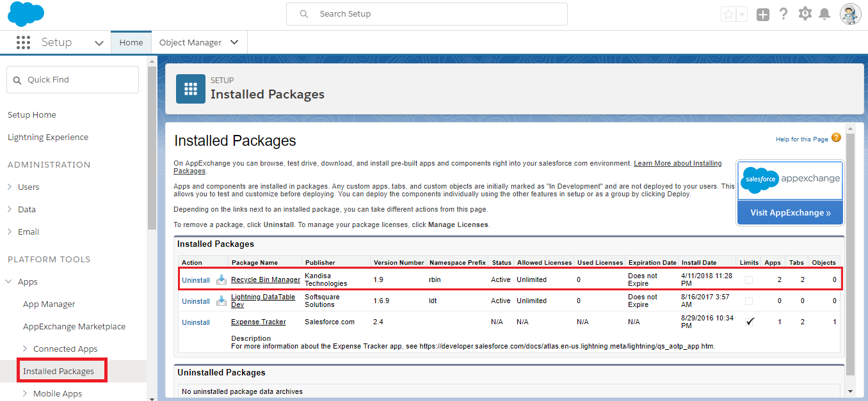Viewport: 868px width, 401px height.
Task: Click the Package Name column header
Action: 255,262
